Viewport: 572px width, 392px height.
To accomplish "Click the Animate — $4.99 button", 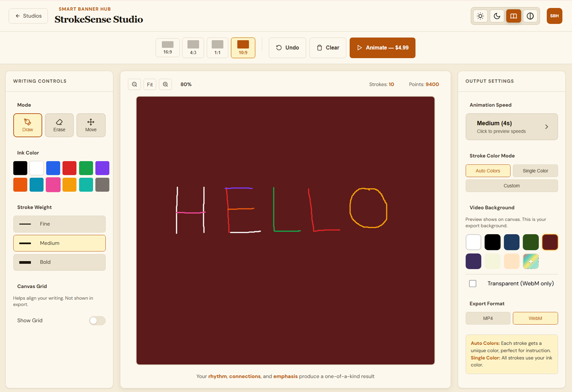I will 382,48.
